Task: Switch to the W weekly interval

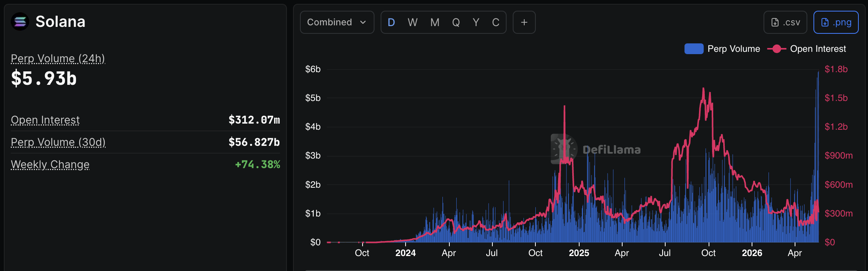Action: pos(412,22)
